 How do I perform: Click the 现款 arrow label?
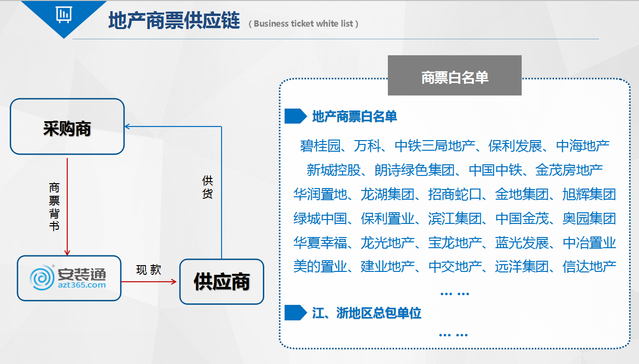pos(148,270)
